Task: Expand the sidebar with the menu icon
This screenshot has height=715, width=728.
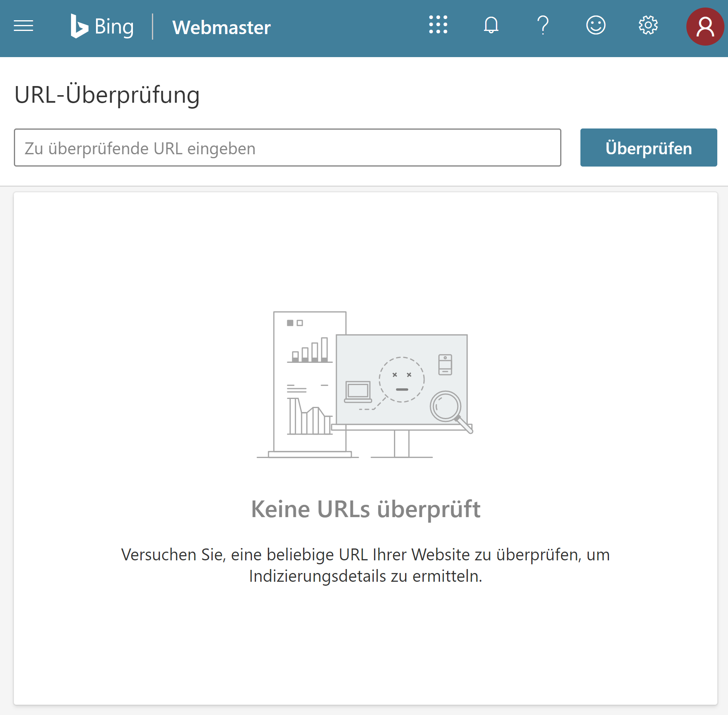Action: click(x=23, y=26)
